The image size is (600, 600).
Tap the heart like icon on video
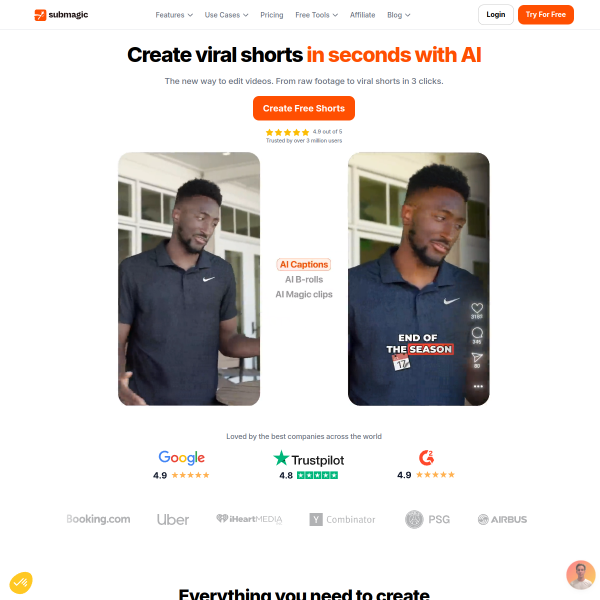pos(477,308)
